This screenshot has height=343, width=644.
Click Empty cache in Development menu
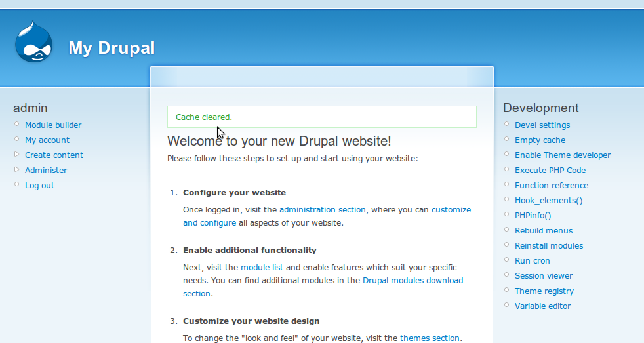click(540, 140)
